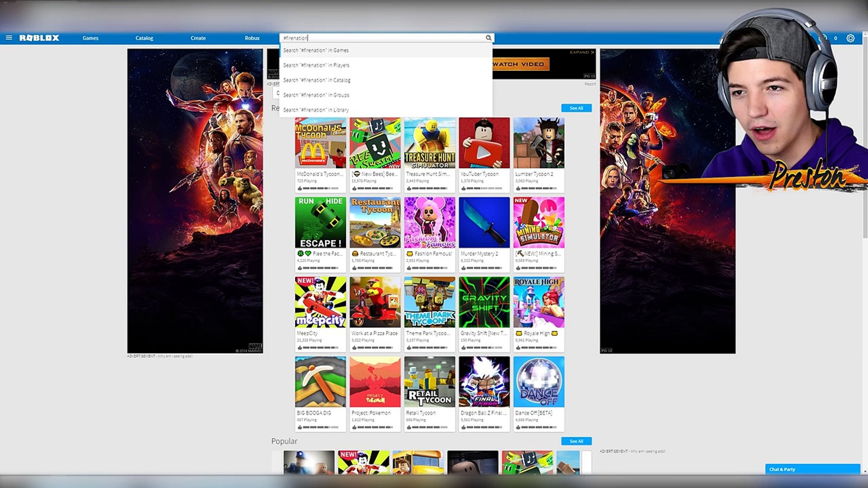
Task: Open Dragon Ball Z Final Stand thumbnail
Action: point(484,382)
